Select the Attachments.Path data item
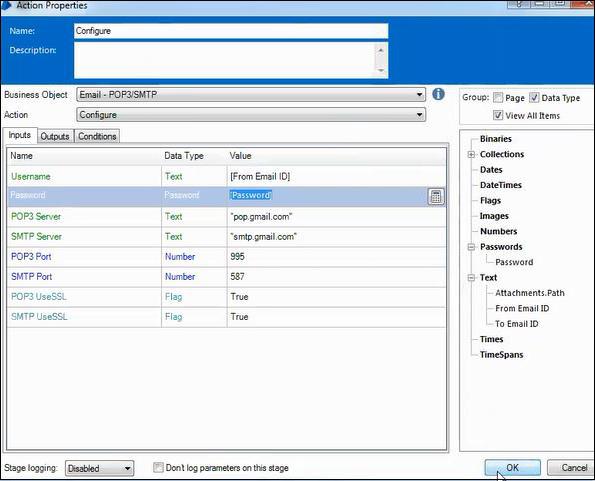This screenshot has height=481, width=595. [530, 293]
